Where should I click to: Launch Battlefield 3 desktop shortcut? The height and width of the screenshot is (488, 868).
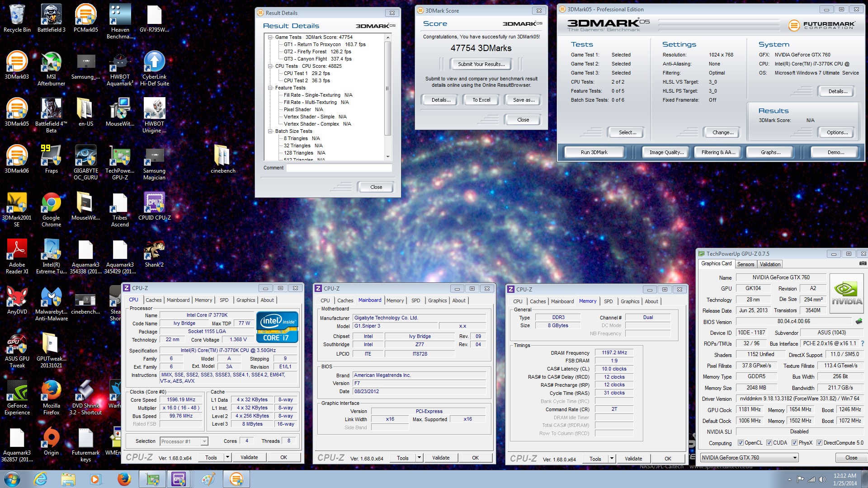[x=51, y=18]
